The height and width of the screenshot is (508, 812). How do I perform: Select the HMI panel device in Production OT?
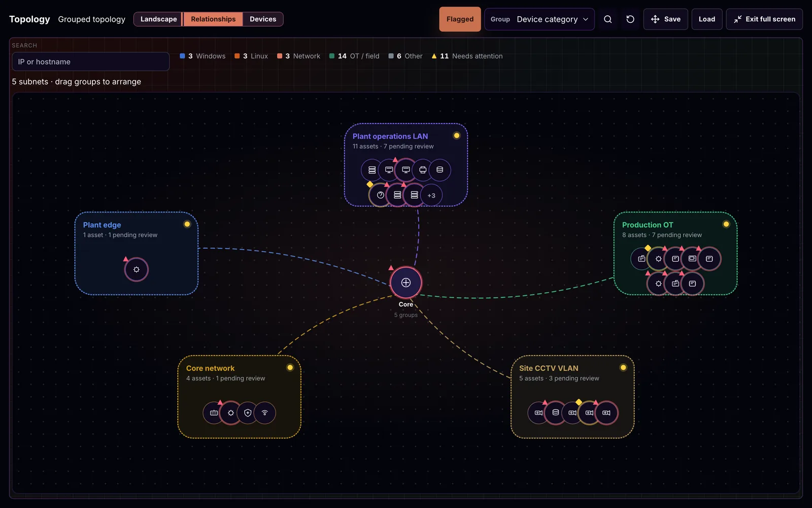tap(692, 259)
